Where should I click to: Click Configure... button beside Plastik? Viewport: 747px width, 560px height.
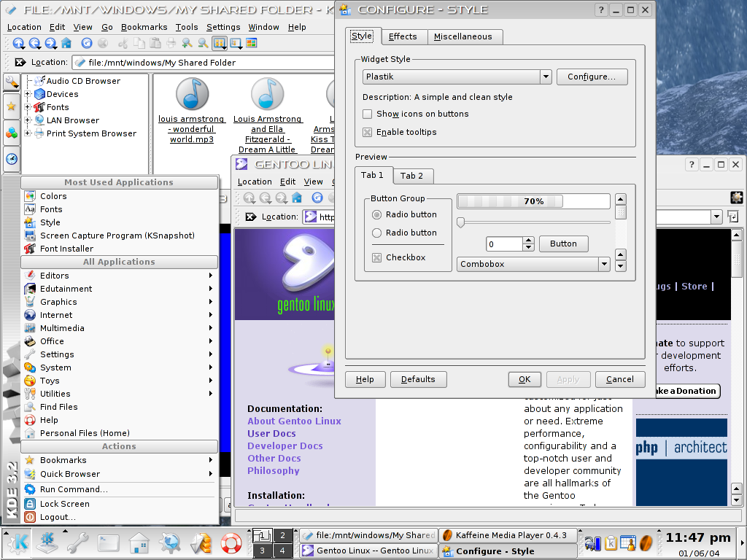coord(592,77)
